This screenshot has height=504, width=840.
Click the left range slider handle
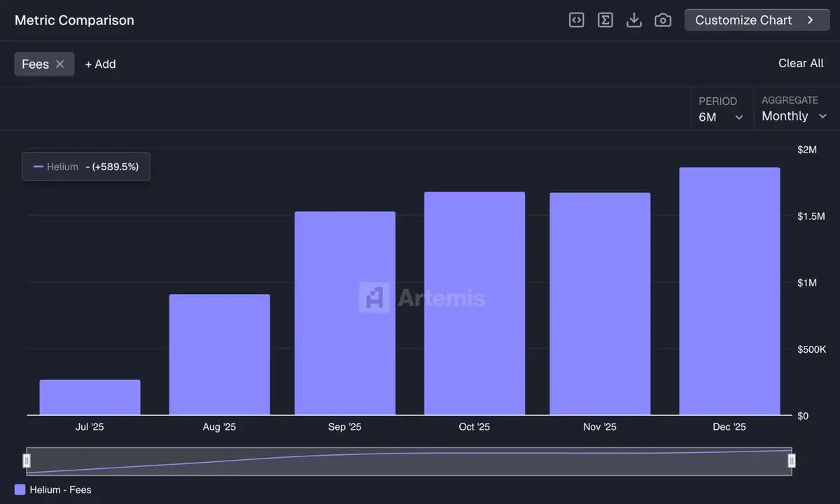[x=27, y=461]
